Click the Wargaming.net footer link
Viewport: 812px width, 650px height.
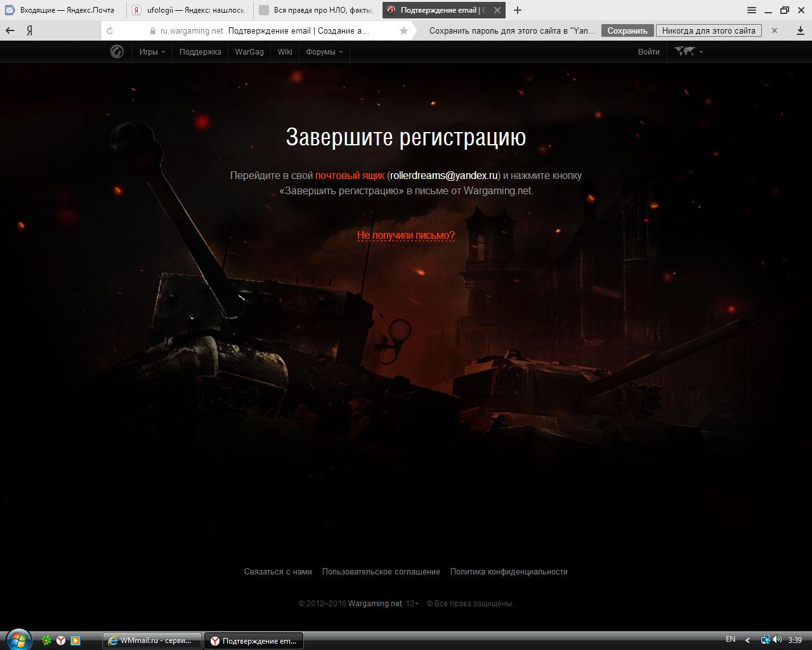[x=375, y=604]
